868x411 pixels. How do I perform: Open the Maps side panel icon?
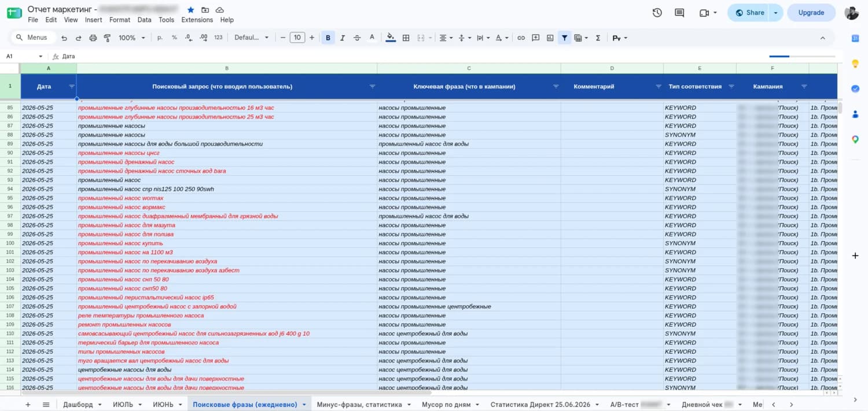855,139
